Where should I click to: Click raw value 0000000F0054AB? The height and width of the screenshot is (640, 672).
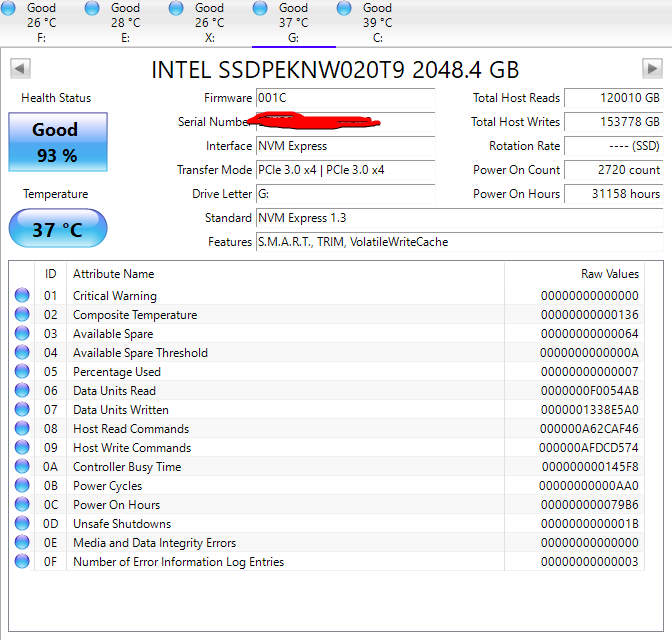589,391
